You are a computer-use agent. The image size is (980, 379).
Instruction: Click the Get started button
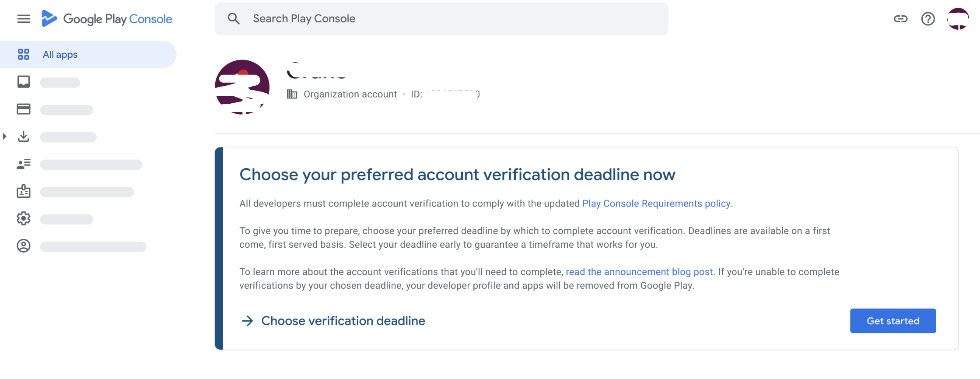click(x=893, y=321)
